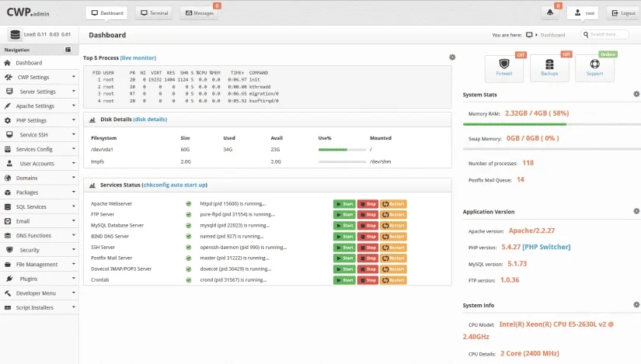This screenshot has height=364, width=641.
Task: Restart the BIND DNS Server
Action: [393, 237]
